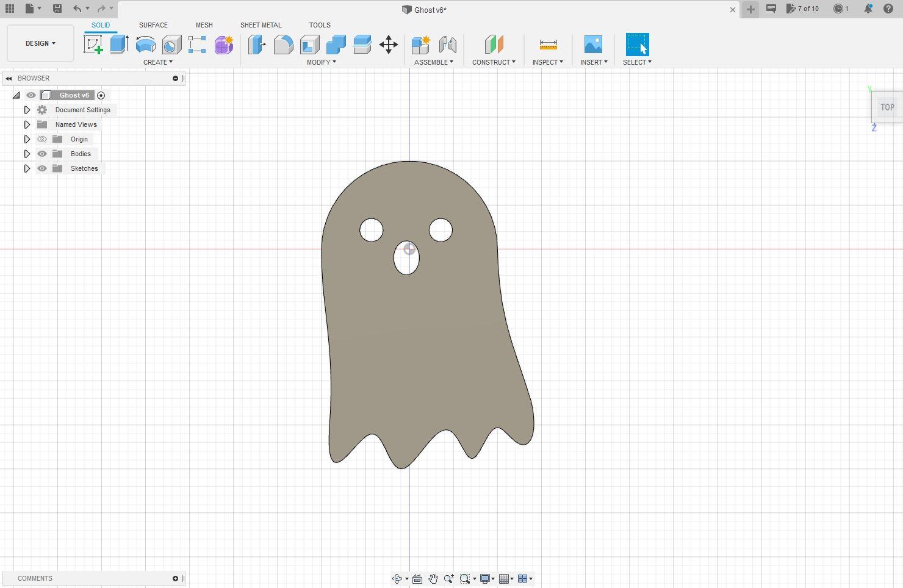The height and width of the screenshot is (588, 903).
Task: Open the CONSTRUCT dropdown menu
Action: point(494,62)
